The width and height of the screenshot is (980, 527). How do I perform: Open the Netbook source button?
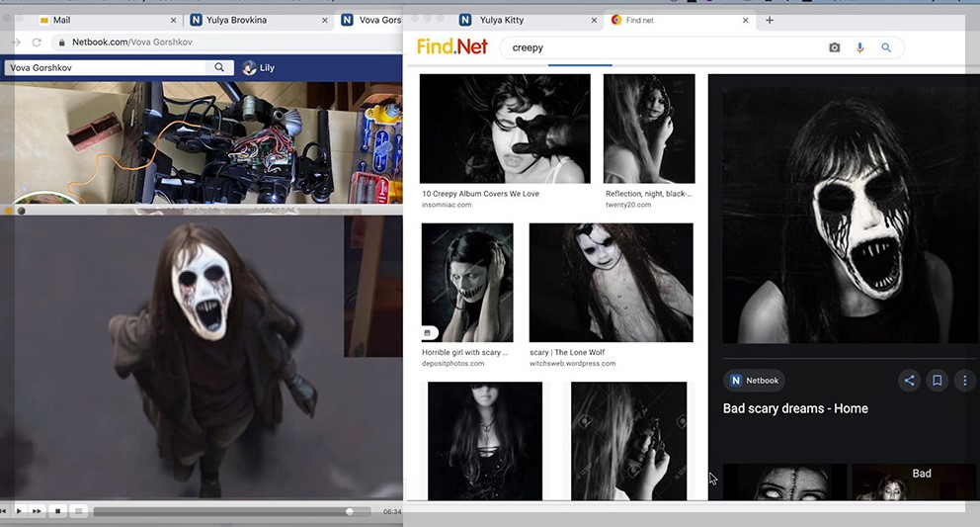(755, 381)
